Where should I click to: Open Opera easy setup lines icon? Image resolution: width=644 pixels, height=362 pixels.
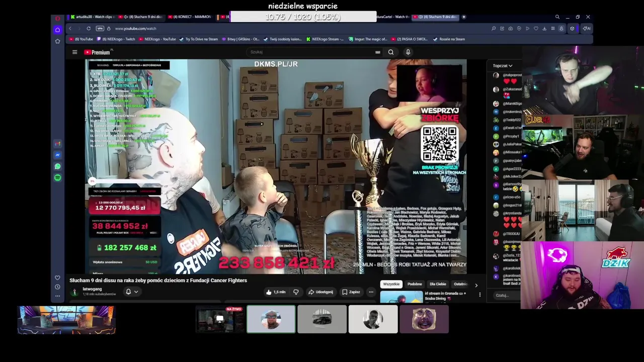(552, 29)
